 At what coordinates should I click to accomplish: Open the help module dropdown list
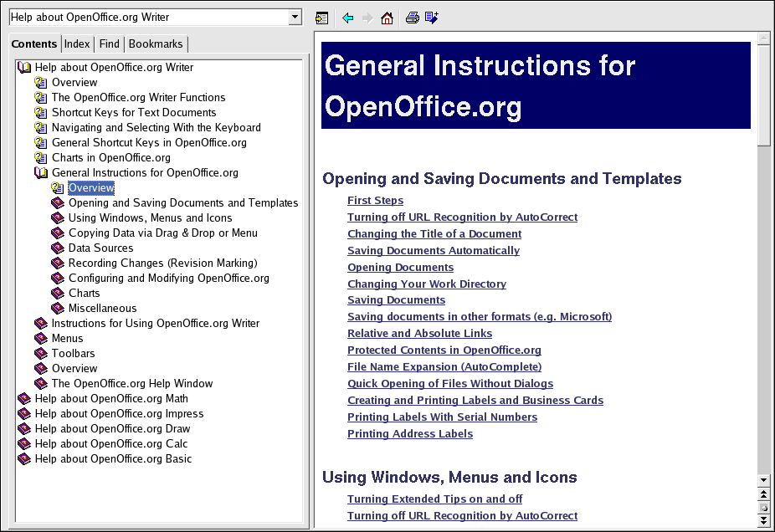point(295,18)
